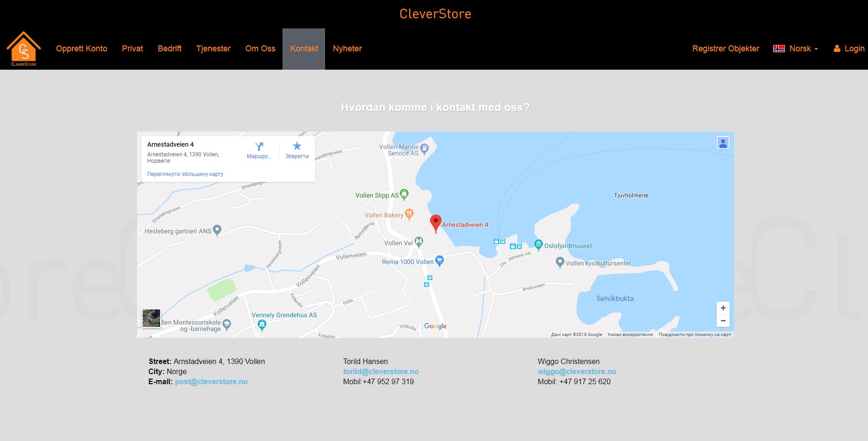Select the Tjenester menu item
Screen dimensions: 868x441
[213, 49]
